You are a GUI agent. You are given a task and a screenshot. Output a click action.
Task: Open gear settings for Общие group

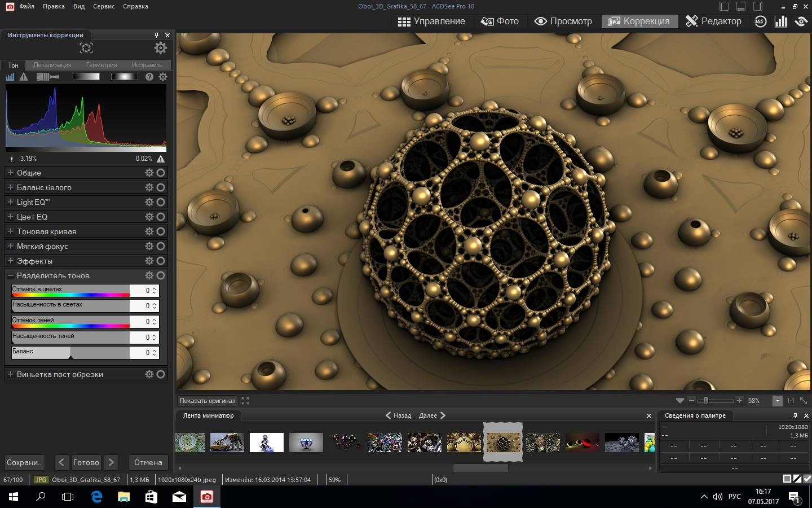149,173
